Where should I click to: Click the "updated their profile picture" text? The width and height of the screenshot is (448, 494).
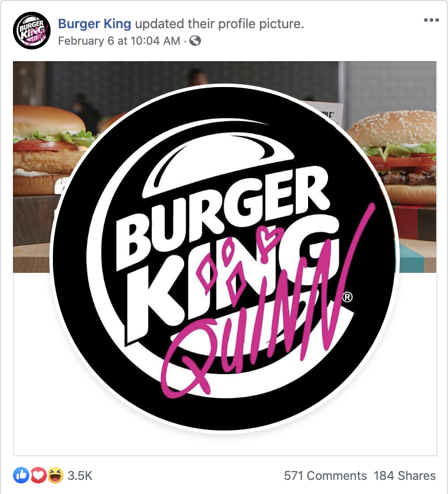coord(219,24)
